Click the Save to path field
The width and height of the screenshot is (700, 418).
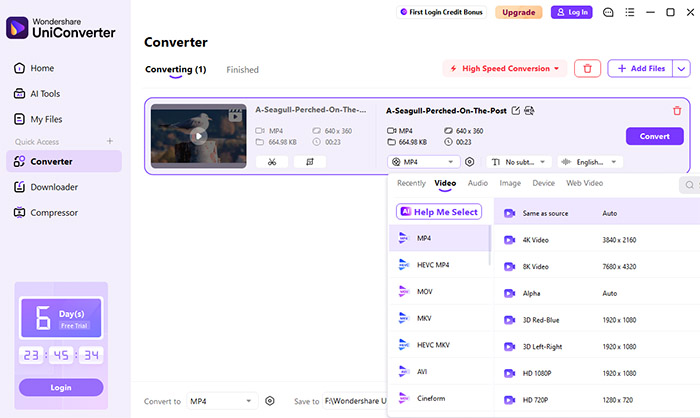coord(355,401)
